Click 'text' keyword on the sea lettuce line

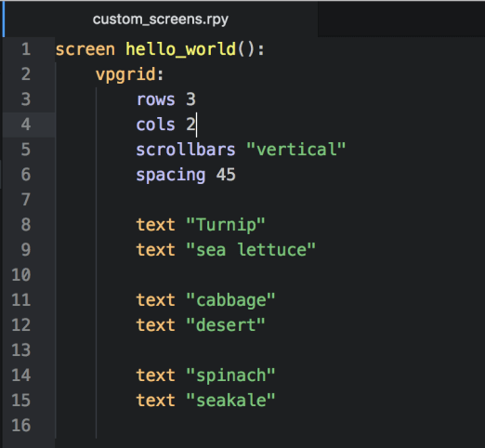pos(156,250)
